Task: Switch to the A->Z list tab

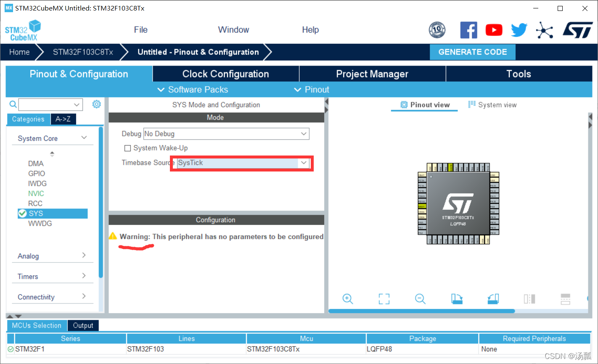Action: (63, 119)
